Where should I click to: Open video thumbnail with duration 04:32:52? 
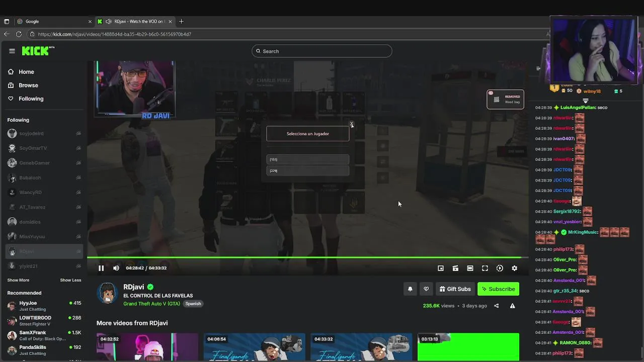(x=147, y=347)
